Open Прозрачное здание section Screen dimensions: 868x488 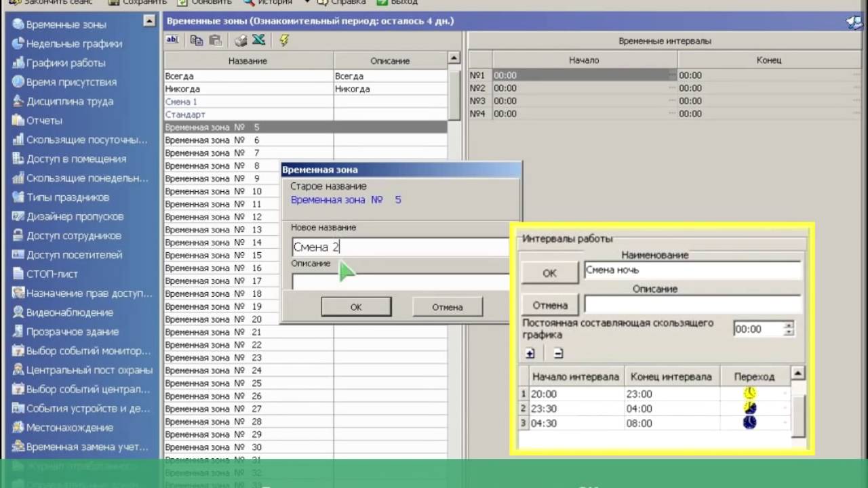click(x=73, y=331)
